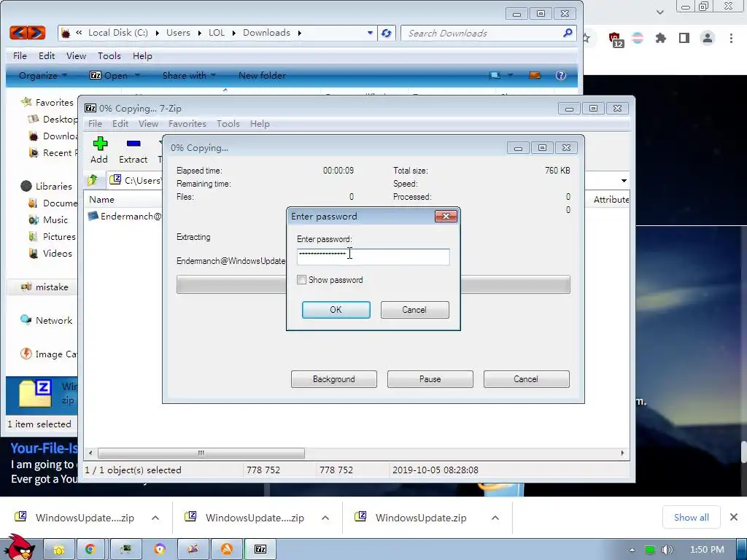Click the browser extensions puzzle icon
Viewport: 747px width, 560px height.
[x=660, y=38]
